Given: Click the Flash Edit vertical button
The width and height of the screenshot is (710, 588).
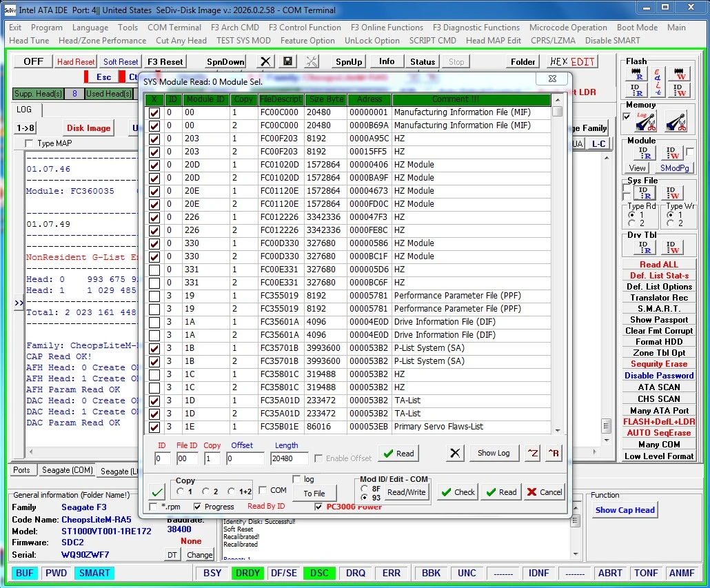Looking at the screenshot, I should pos(658,82).
